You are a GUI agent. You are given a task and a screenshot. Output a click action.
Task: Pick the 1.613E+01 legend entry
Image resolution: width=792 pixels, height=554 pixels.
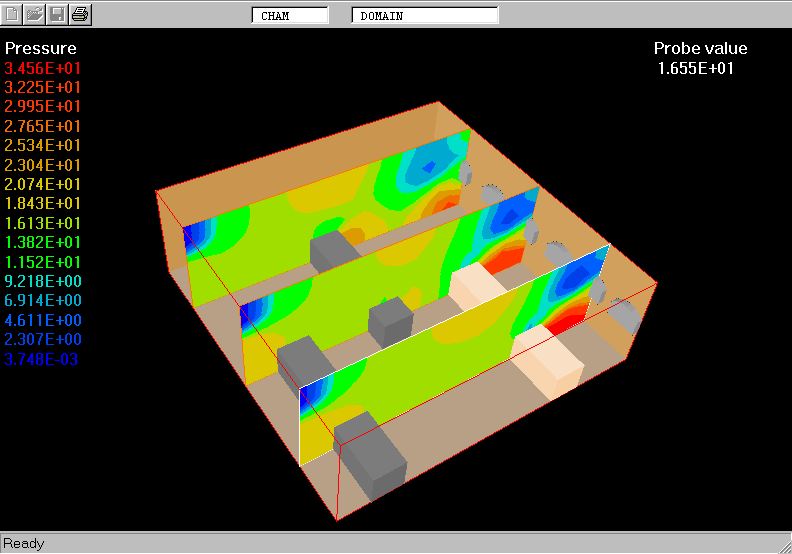(43, 223)
